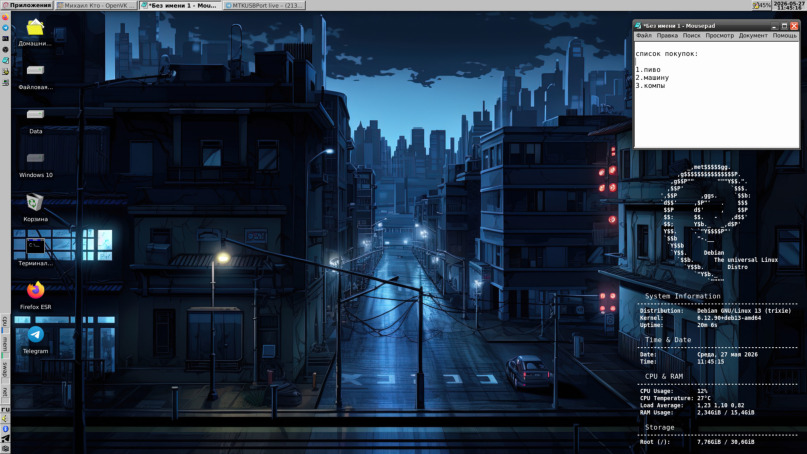
Task: Open the Windows 10 drive icon
Action: pyautogui.click(x=35, y=164)
